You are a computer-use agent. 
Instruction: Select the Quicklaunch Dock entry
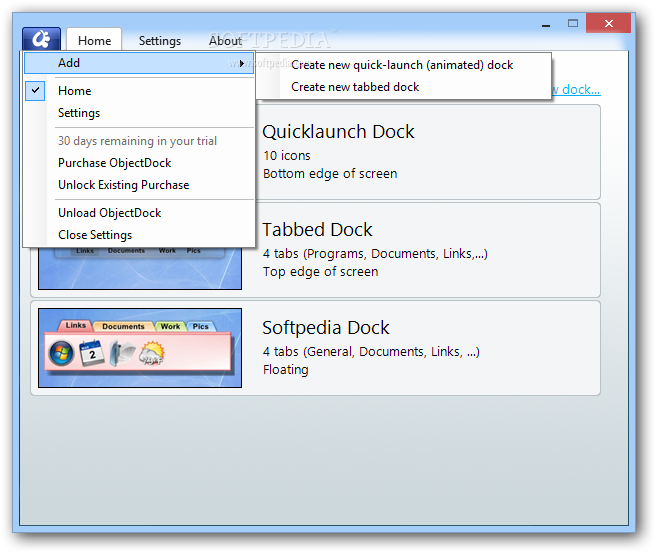tap(428, 152)
